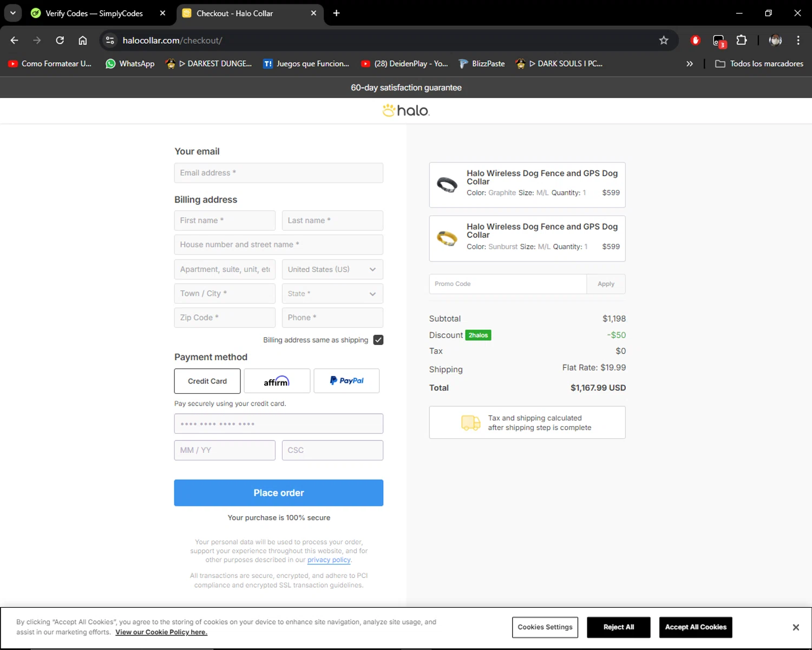Toggle Billing address same as shipping checkbox
This screenshot has height=650, width=812.
click(x=378, y=340)
